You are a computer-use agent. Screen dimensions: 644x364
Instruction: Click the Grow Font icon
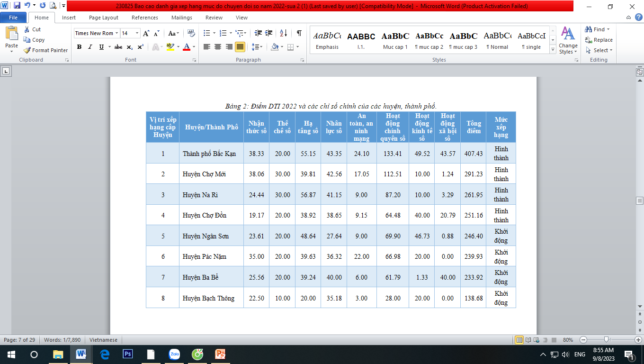pyautogui.click(x=146, y=33)
